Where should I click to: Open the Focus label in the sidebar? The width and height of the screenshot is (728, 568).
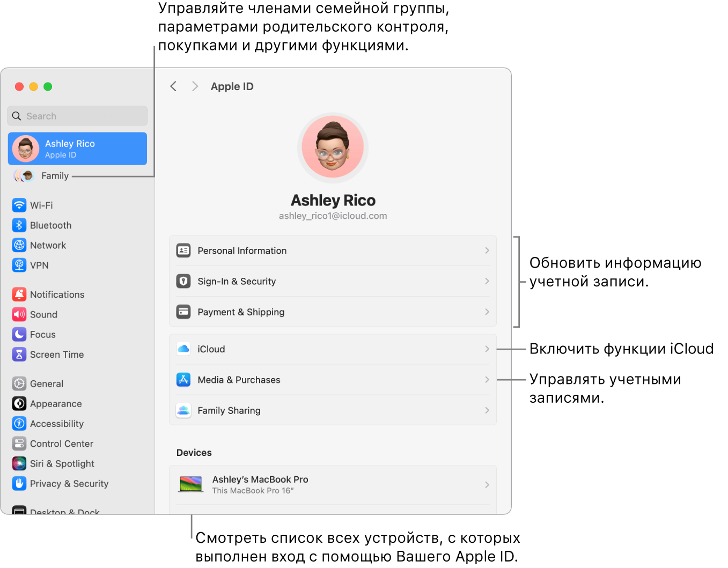coord(43,334)
